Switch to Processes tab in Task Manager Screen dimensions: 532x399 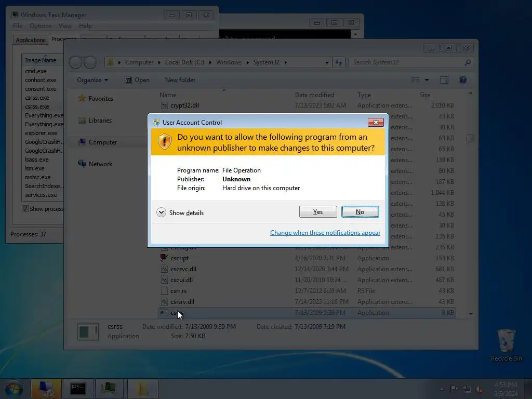[64, 38]
